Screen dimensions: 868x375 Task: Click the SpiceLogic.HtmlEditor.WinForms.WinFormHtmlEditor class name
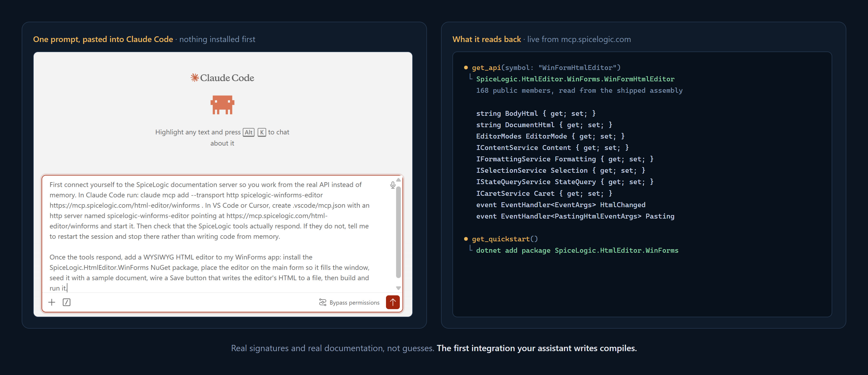(x=575, y=79)
